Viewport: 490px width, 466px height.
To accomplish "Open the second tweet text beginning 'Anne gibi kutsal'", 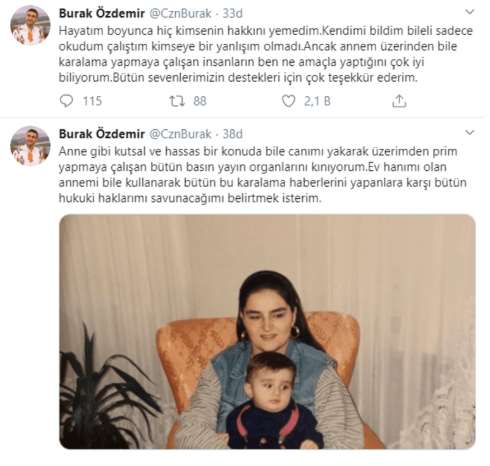I will coord(263,175).
